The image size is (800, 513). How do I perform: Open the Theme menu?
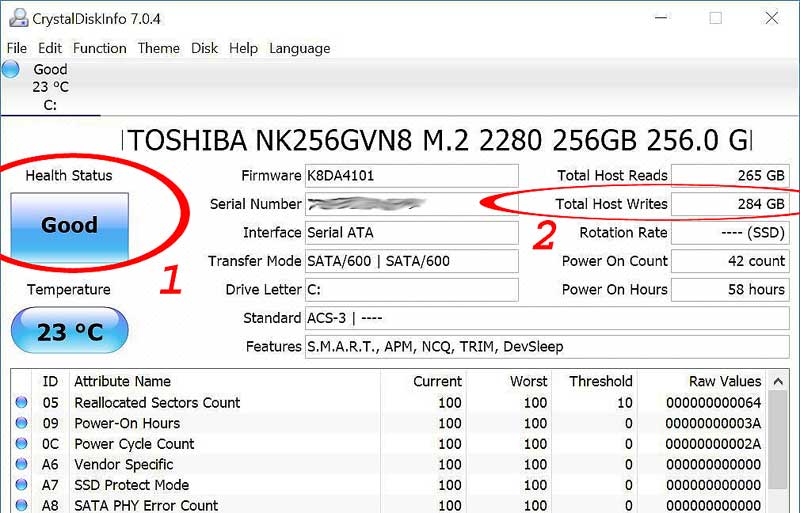point(159,48)
